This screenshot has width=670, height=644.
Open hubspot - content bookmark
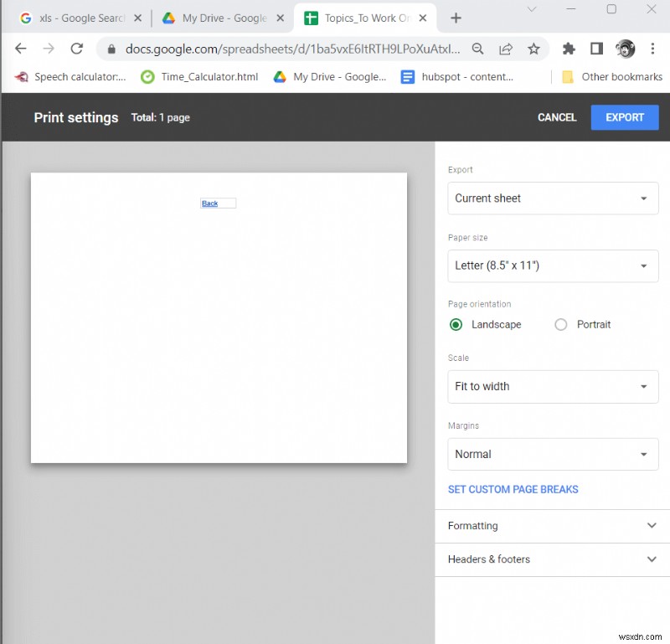click(456, 77)
